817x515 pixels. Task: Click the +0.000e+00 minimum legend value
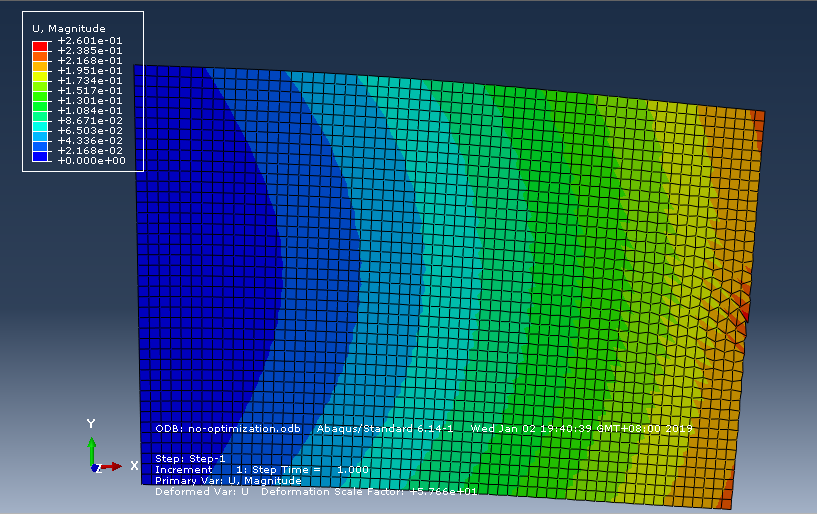(x=91, y=161)
